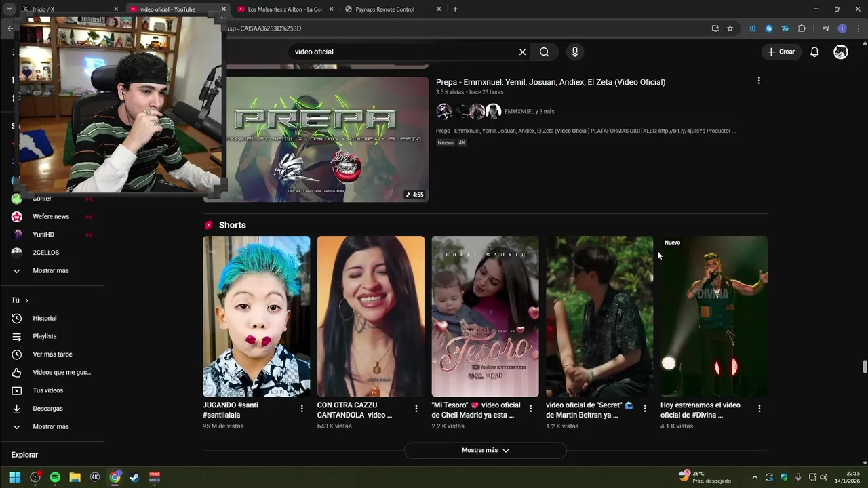This screenshot has width=868, height=488.
Task: Open VoiceMeeter from the taskbar
Action: coord(155,477)
